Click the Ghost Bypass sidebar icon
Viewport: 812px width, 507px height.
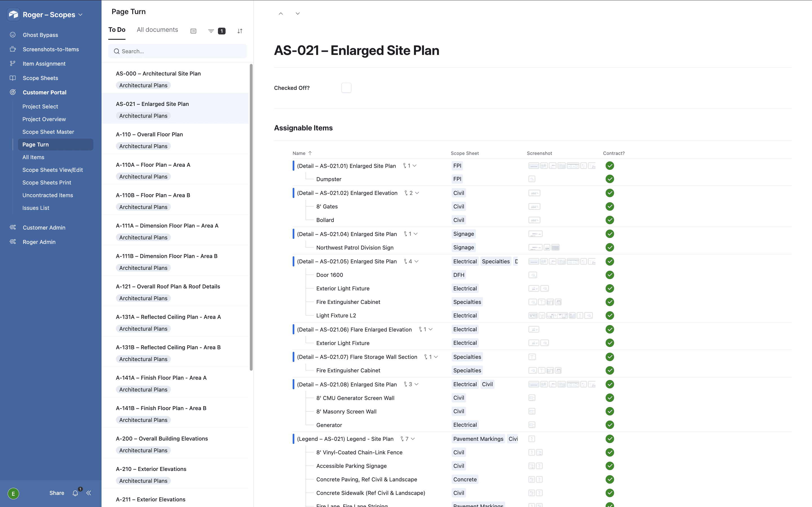coord(13,35)
